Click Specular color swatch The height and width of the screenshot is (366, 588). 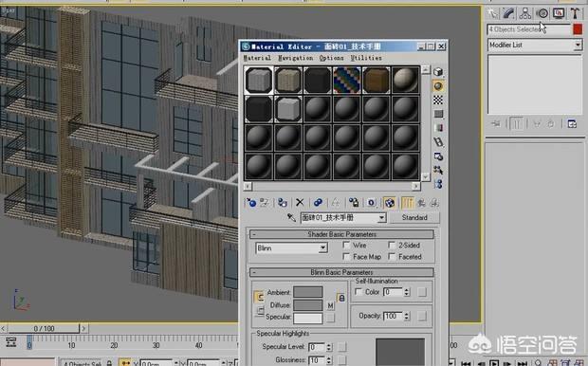[308, 318]
